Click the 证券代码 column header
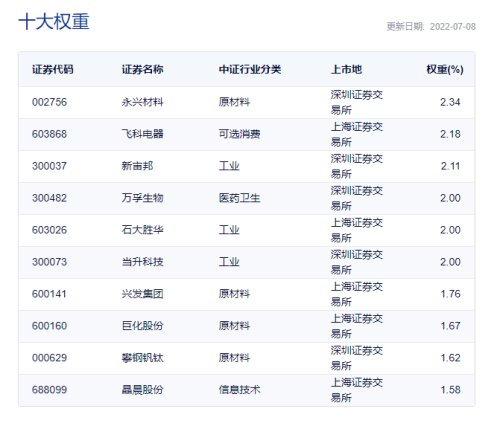The image size is (500, 426). pyautogui.click(x=53, y=69)
